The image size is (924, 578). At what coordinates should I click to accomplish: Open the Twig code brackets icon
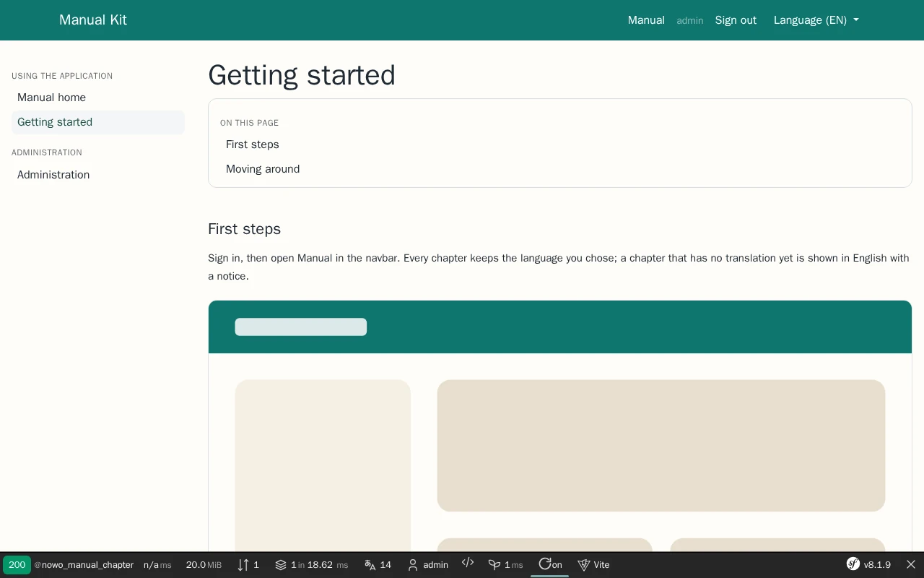(468, 563)
